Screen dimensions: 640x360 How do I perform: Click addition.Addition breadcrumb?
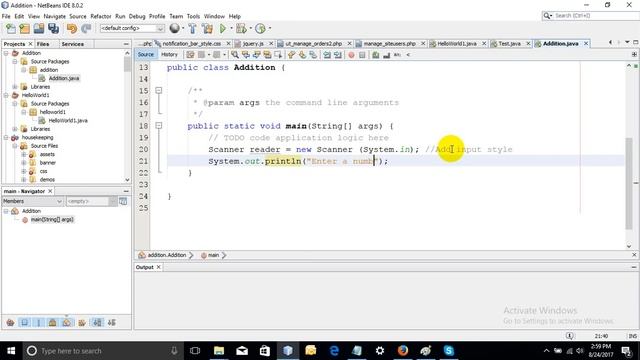tap(166, 255)
